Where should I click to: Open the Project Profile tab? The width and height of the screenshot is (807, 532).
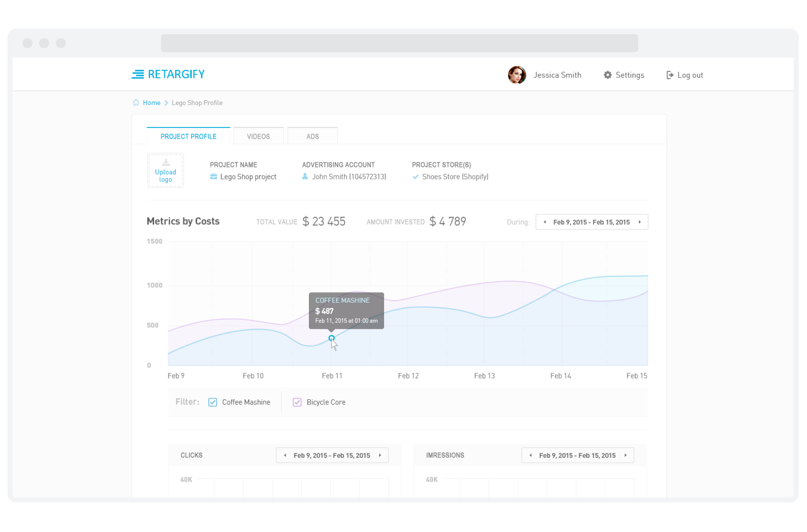click(x=188, y=135)
